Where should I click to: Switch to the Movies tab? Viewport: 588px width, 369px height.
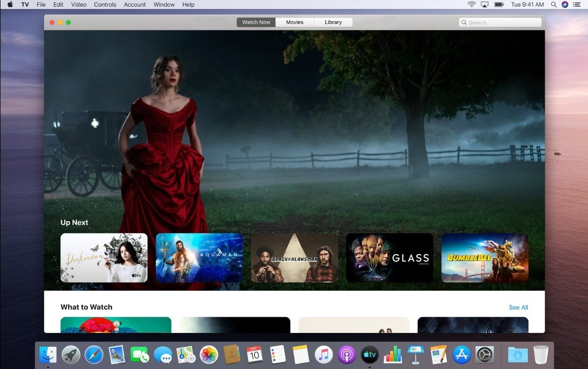tap(295, 22)
